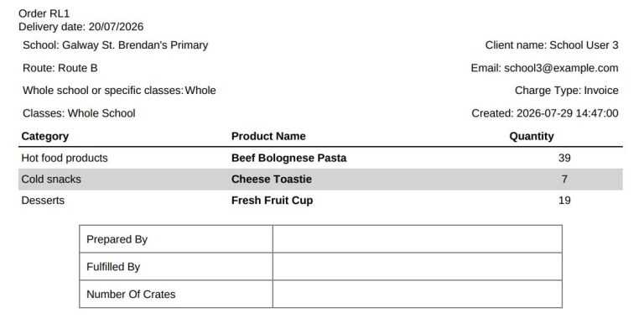Click the quantity 39 value

[564, 159]
